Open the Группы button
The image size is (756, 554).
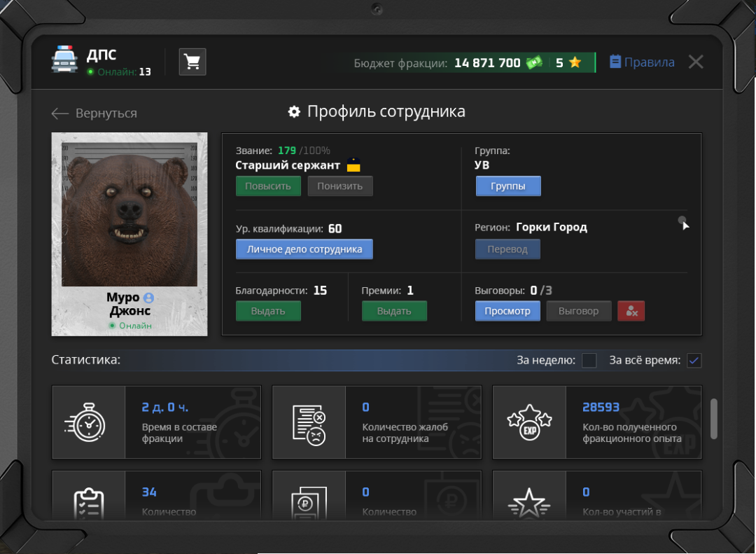[508, 186]
